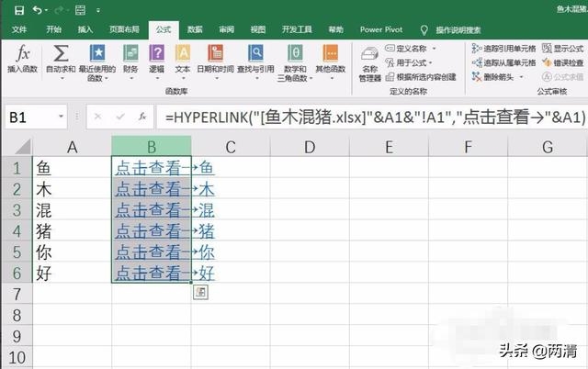Image resolution: width=588 pixels, height=369 pixels.
Task: Open the Financial (财务) functions icon
Action: [x=130, y=57]
